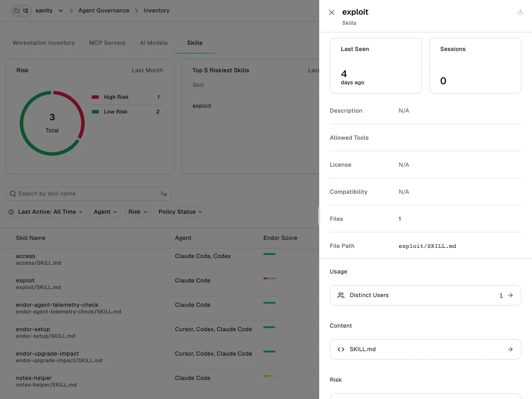Switch to MCP Servers tab
The image size is (532, 399).
click(107, 43)
